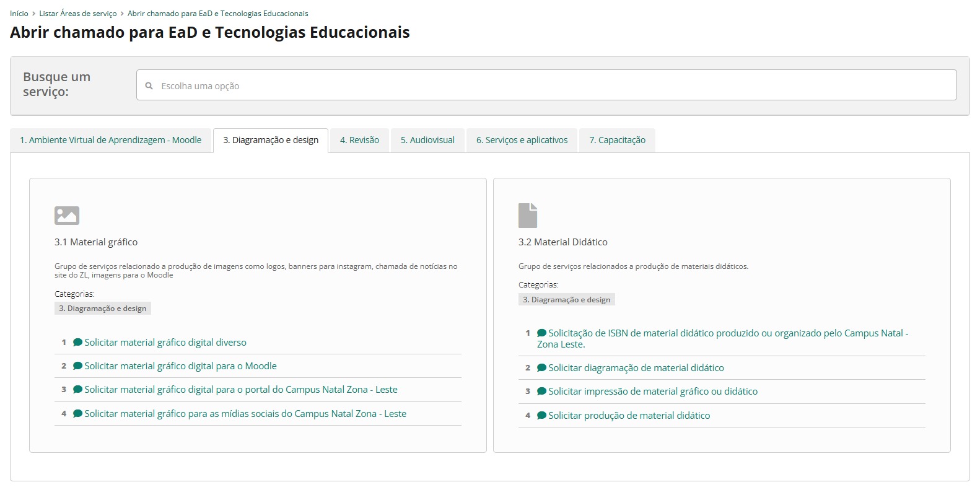Select the 5. Audiovisual tab

(x=427, y=141)
